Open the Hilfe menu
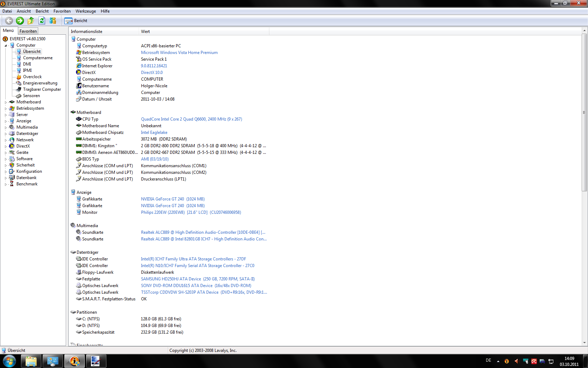Viewport: 588px width, 368px height. 105,11
